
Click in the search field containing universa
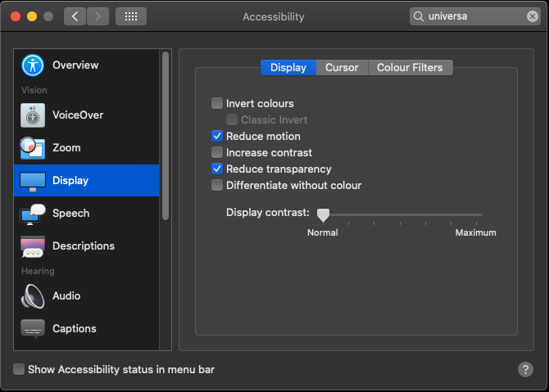474,16
